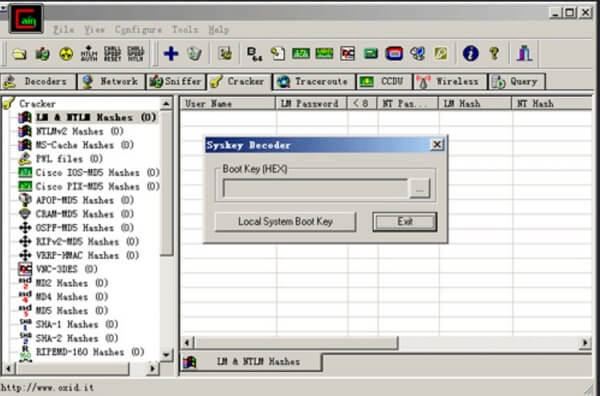Click the yellow question mark help icon

pyautogui.click(x=494, y=54)
